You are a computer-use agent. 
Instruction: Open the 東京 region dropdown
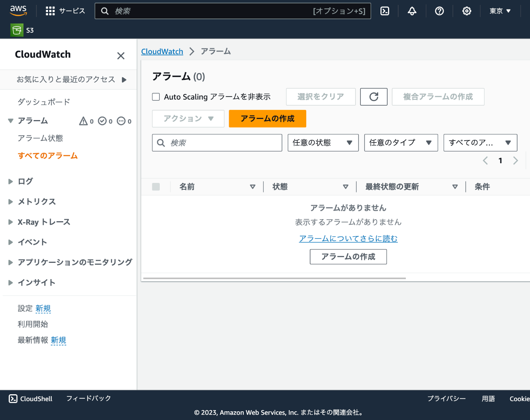(x=500, y=11)
